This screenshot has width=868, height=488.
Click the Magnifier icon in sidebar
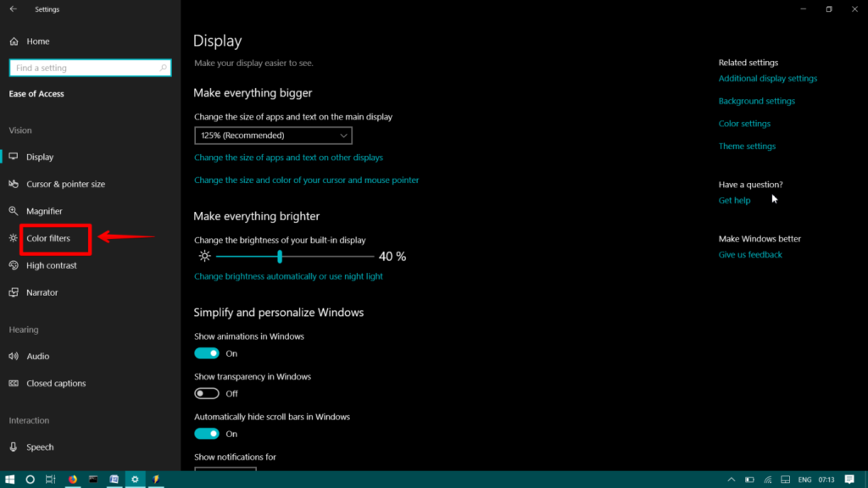(14, 211)
